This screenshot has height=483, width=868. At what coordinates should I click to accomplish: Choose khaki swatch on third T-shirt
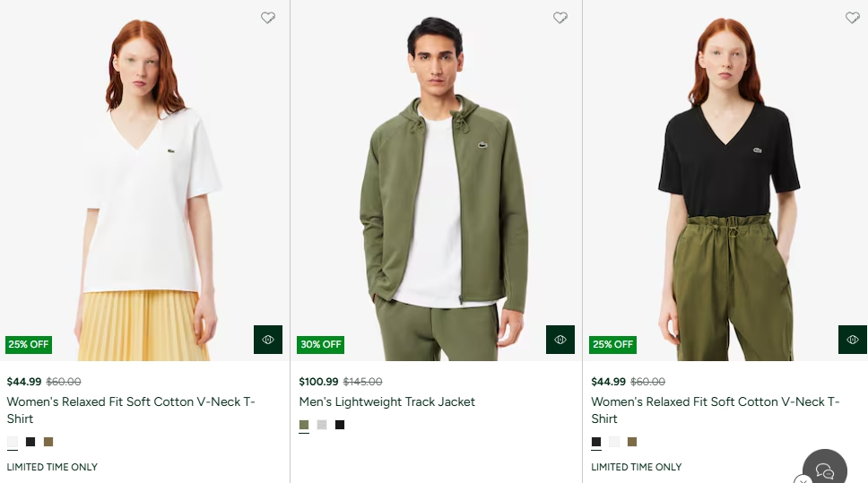click(632, 442)
